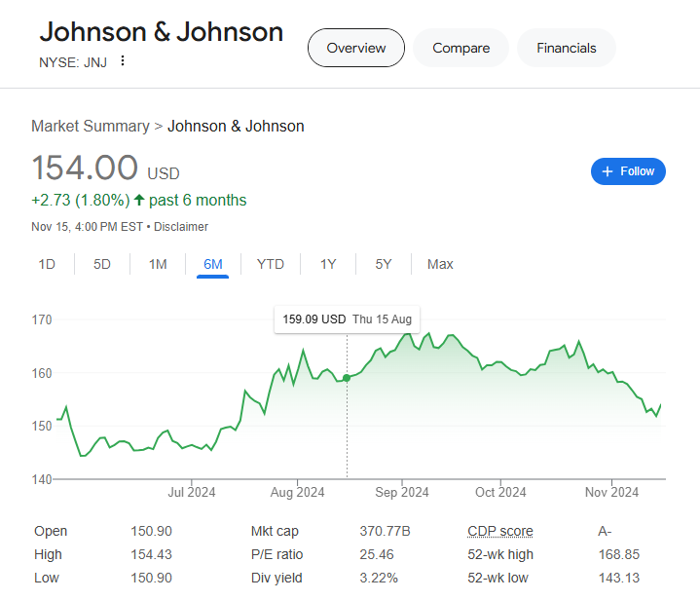700x600 pixels.
Task: Click the High value 154.43
Action: click(x=151, y=554)
